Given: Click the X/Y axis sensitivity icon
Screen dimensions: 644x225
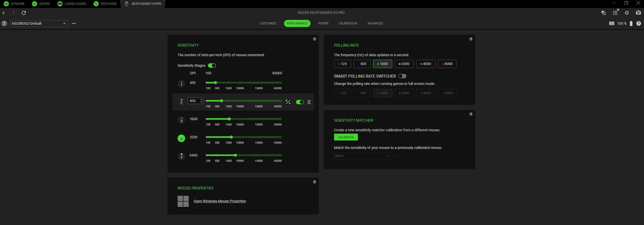Looking at the screenshot, I should [288, 102].
